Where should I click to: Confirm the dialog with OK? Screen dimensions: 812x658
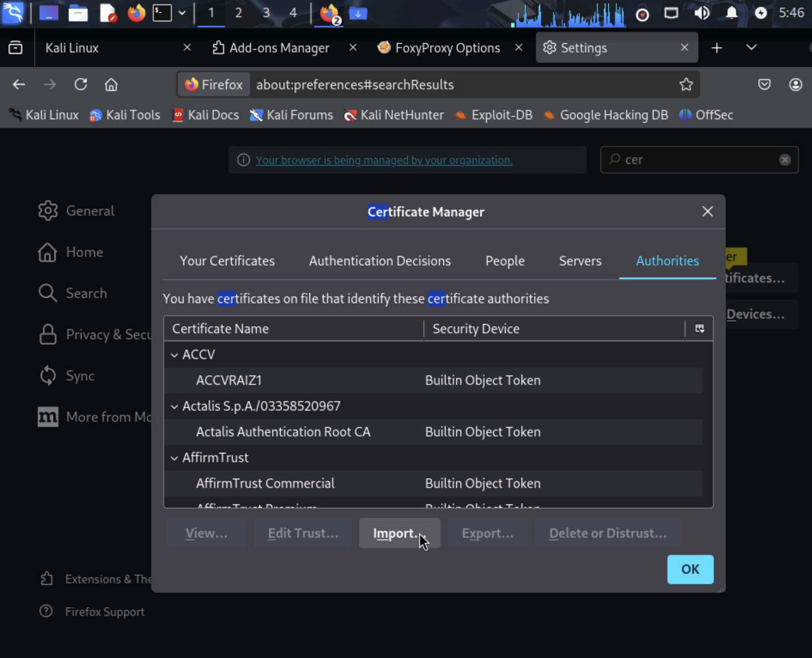(690, 569)
